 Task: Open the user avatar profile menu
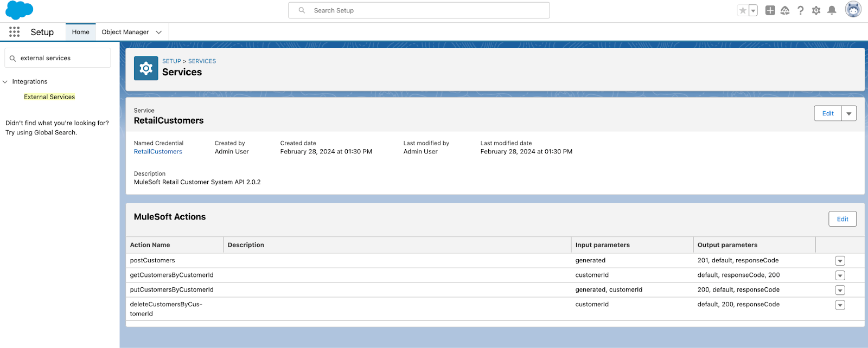tap(853, 10)
